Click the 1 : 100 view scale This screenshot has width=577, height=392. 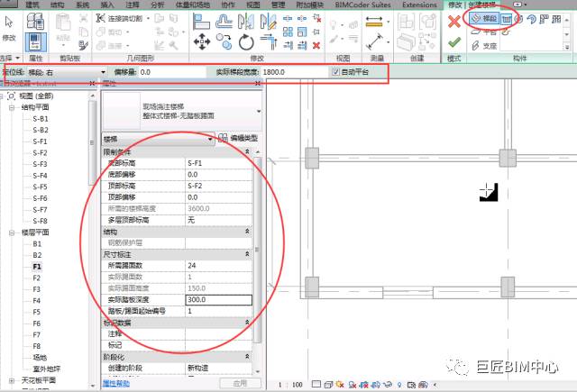point(290,385)
